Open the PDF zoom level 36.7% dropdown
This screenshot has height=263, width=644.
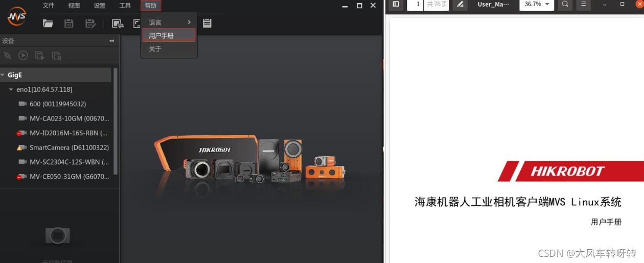[x=537, y=4]
